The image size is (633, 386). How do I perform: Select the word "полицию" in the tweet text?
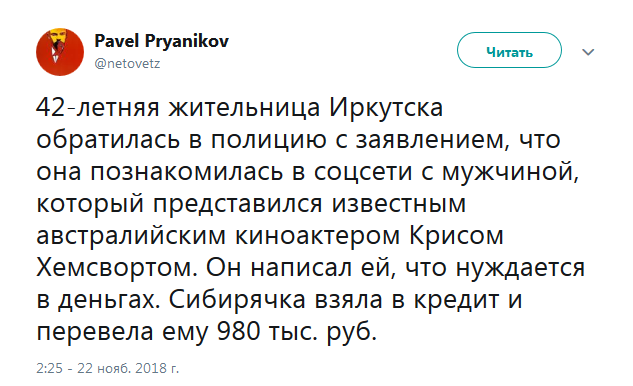[x=269, y=140]
